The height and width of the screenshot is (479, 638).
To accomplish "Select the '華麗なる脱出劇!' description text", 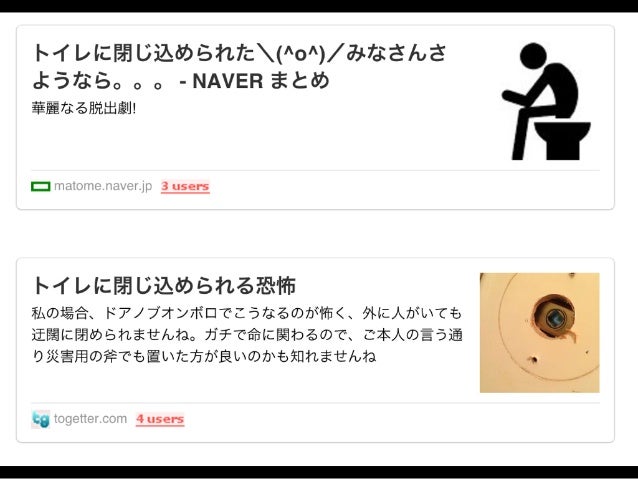I will [x=84, y=109].
